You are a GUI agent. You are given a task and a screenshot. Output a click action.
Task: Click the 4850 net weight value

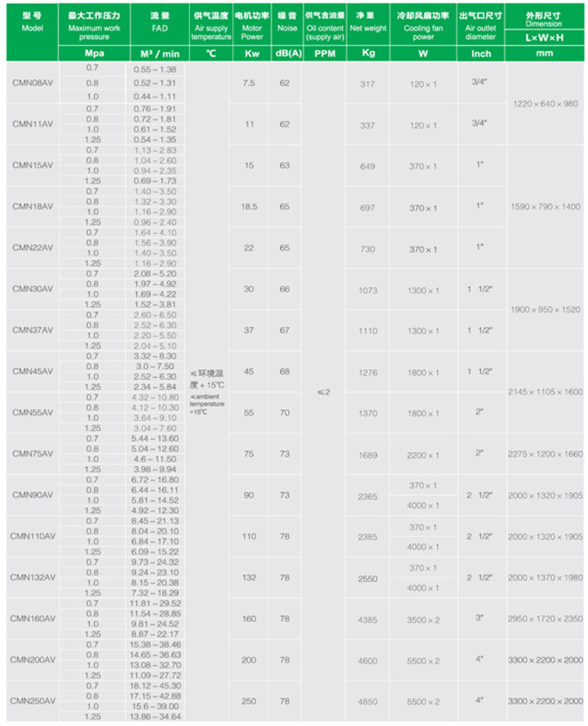[x=368, y=701]
